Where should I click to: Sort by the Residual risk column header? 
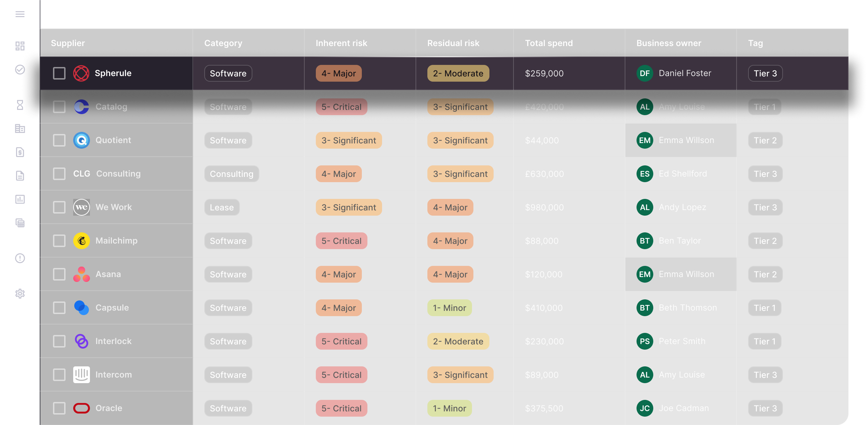453,43
